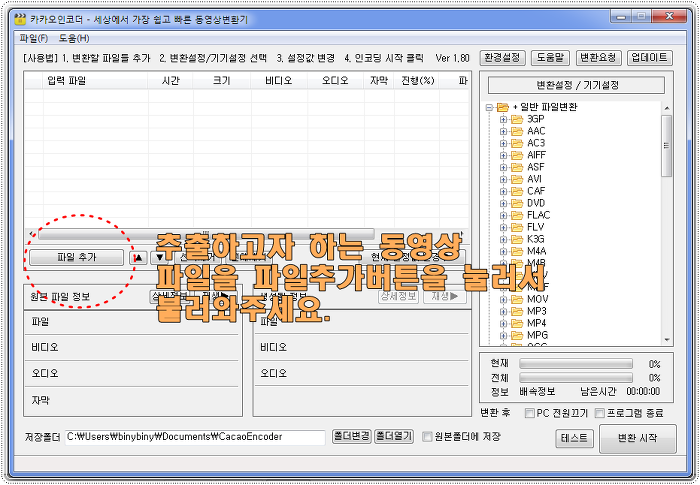700x485 pixels.
Task: Click the 변환설정 / 기기설정 header button
Action: (x=576, y=85)
